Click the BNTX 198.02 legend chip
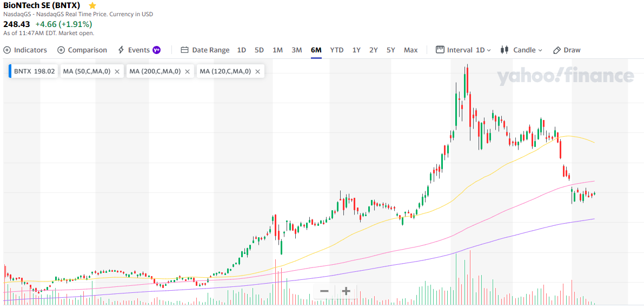Screen dimensions: 644x308 tap(34, 71)
